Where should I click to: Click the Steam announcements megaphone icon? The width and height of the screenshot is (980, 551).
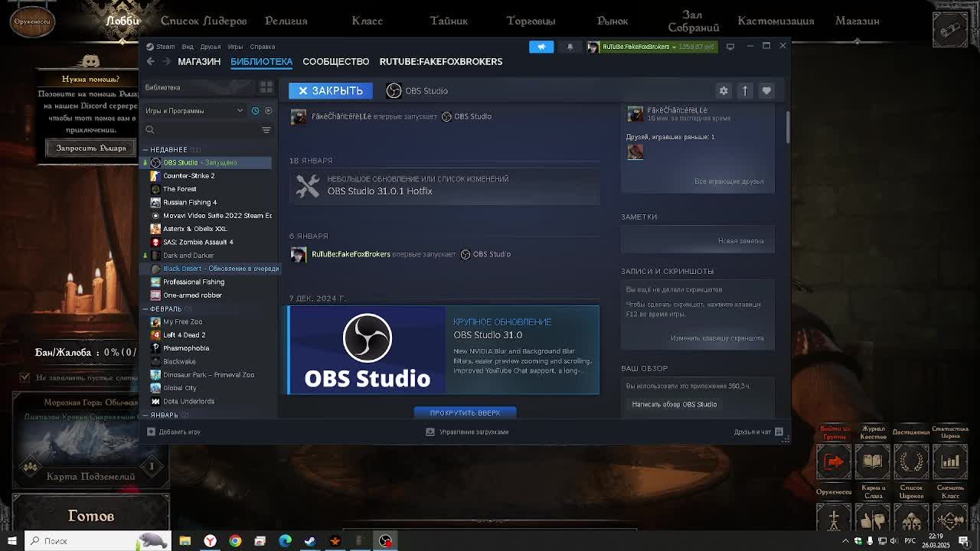click(x=541, y=47)
